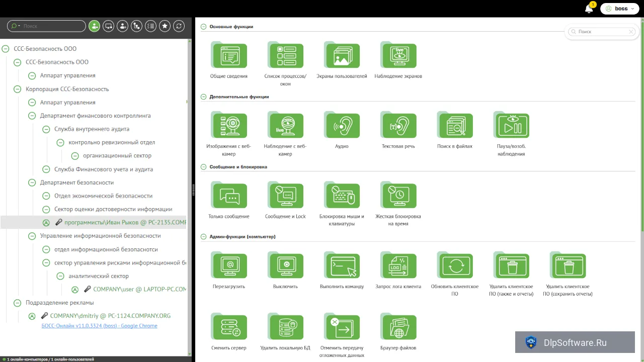644x362 pixels.
Task: Select Служба внутреннего аудита node
Action: pyautogui.click(x=92, y=129)
